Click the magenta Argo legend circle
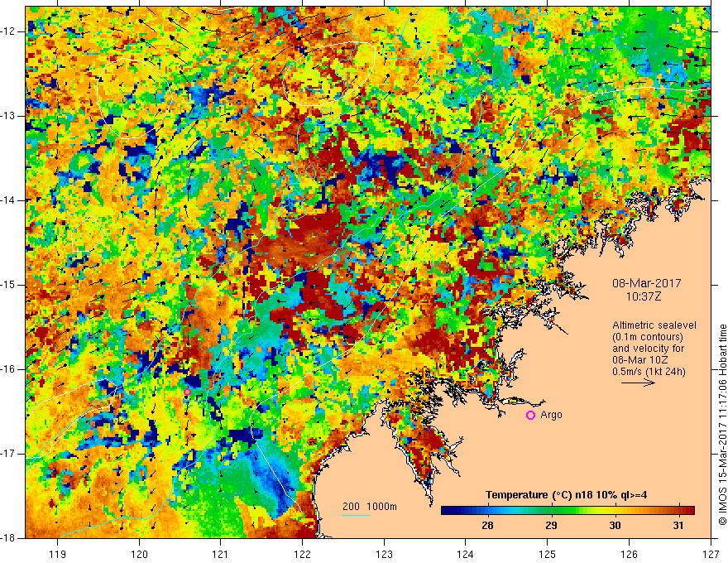The image size is (728, 563). tap(530, 415)
